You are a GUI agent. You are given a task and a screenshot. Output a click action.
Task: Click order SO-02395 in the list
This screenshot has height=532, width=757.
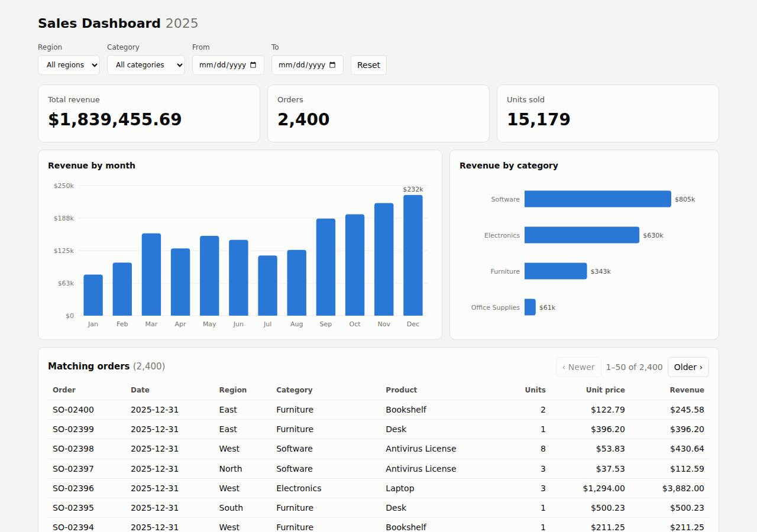click(x=73, y=508)
